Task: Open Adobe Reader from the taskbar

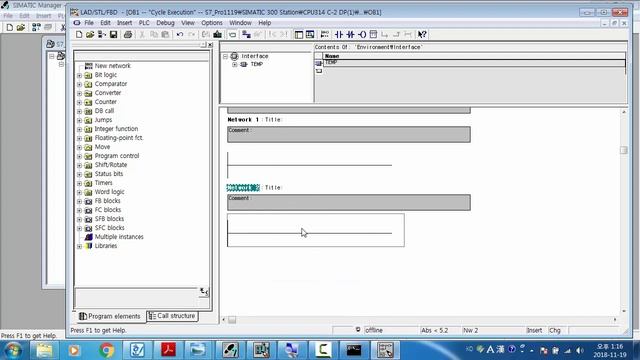Action: pos(168,350)
